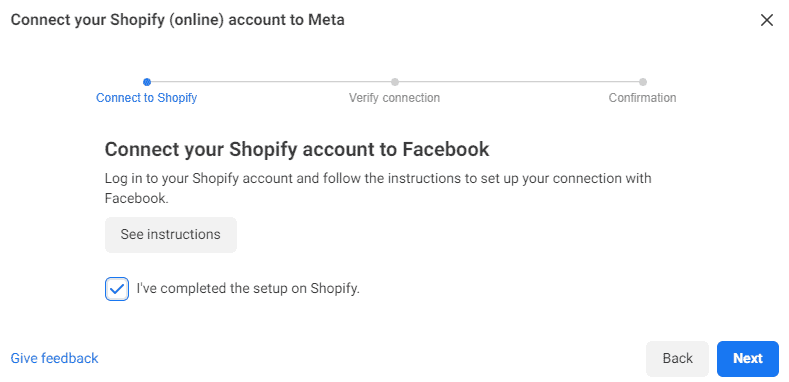Image resolution: width=789 pixels, height=382 pixels.
Task: Go back with the Back button
Action: tap(677, 358)
